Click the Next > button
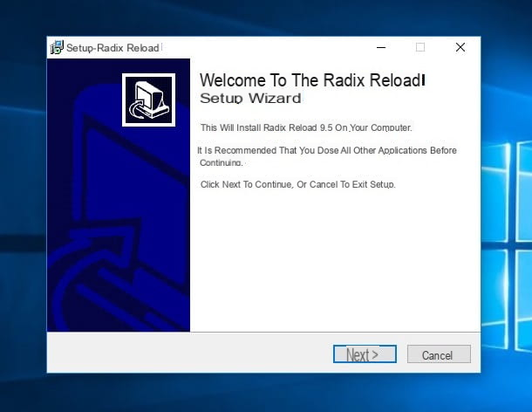Image resolution: width=532 pixels, height=412 pixels. tap(365, 354)
